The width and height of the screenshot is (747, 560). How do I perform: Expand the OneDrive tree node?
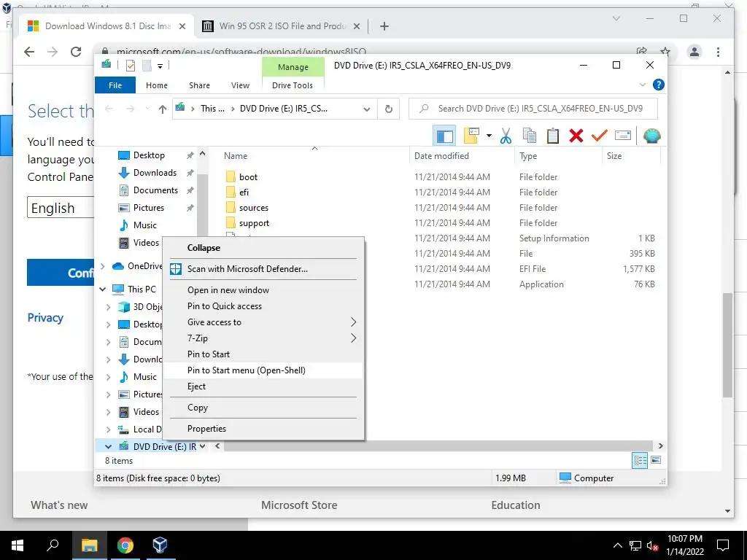pyautogui.click(x=102, y=266)
